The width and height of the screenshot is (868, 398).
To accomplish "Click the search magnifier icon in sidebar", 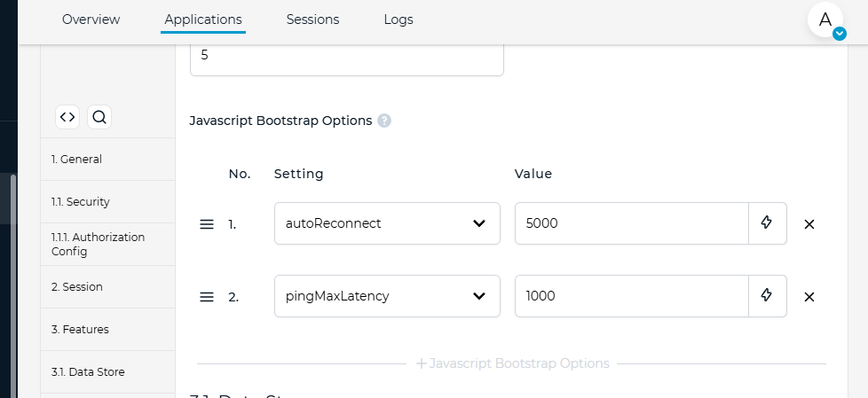I will coord(99,117).
